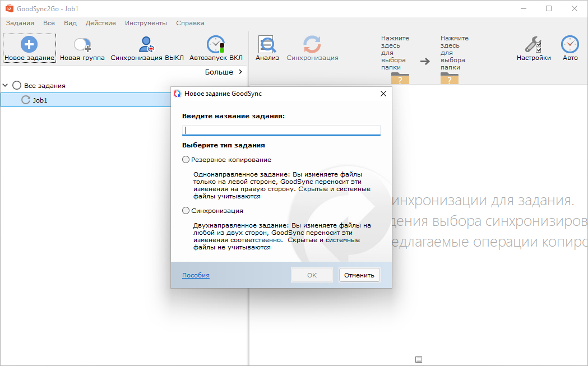Open Settings (Настройки) wrench icon
Image resolution: width=588 pixels, height=366 pixels.
pyautogui.click(x=533, y=44)
